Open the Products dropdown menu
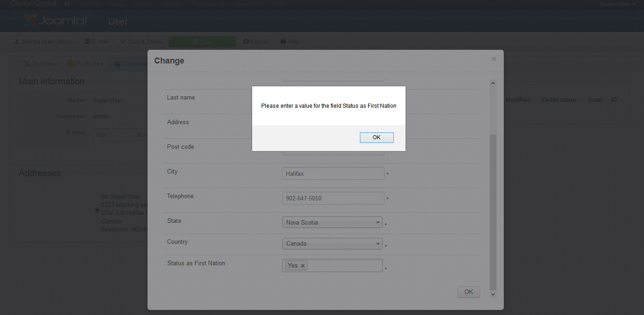 click(85, 63)
